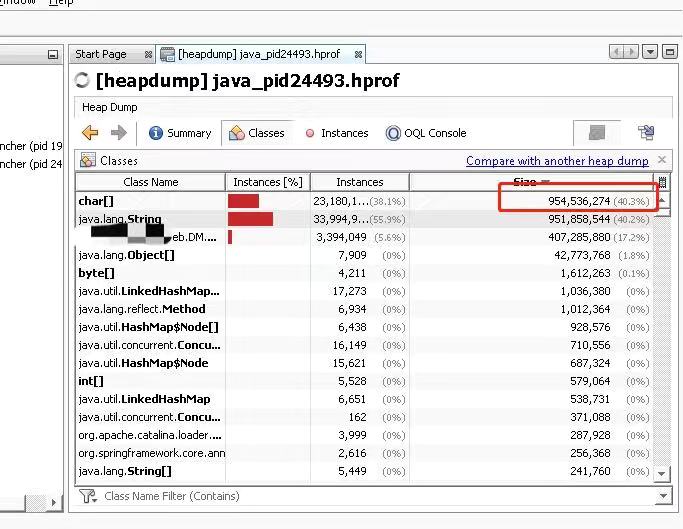Click the grey forward arrow
The height and width of the screenshot is (529, 683).
coord(118,132)
